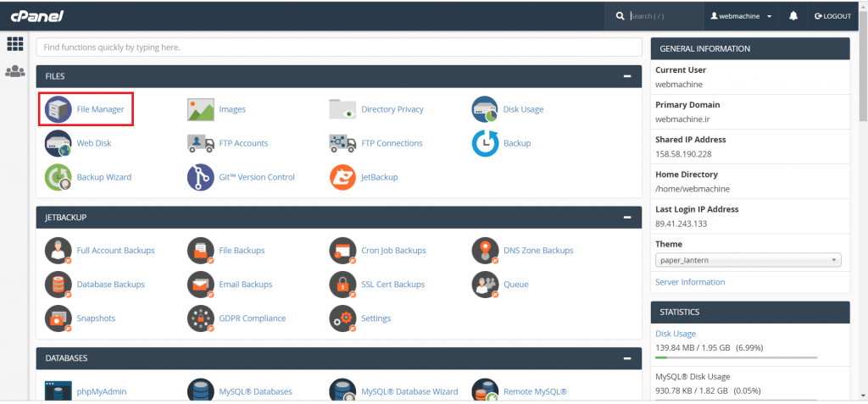Click the magnifier icon in top search
This screenshot has width=868, height=404.
pyautogui.click(x=620, y=16)
